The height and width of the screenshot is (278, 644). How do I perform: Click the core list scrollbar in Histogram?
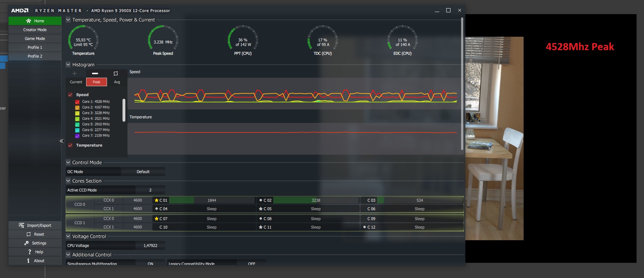click(124, 110)
